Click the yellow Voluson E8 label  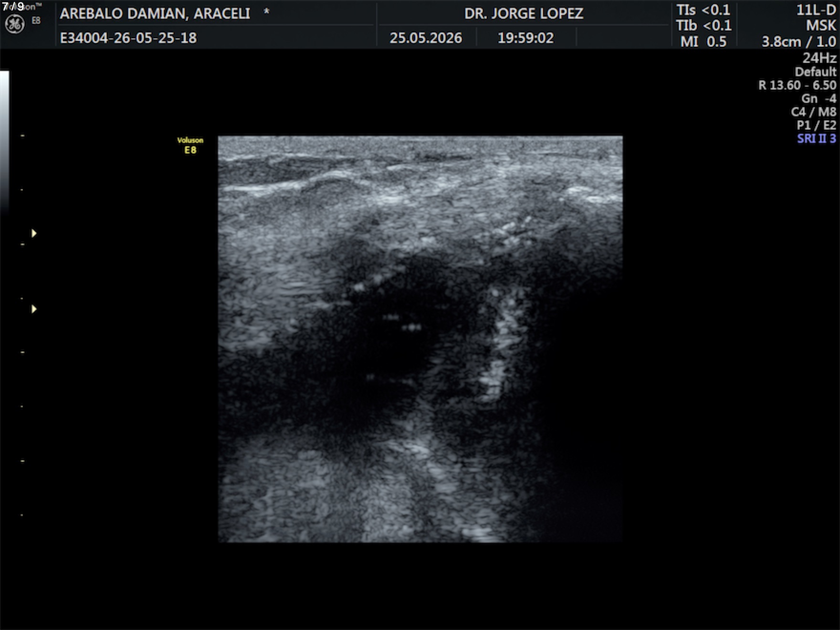[x=190, y=145]
